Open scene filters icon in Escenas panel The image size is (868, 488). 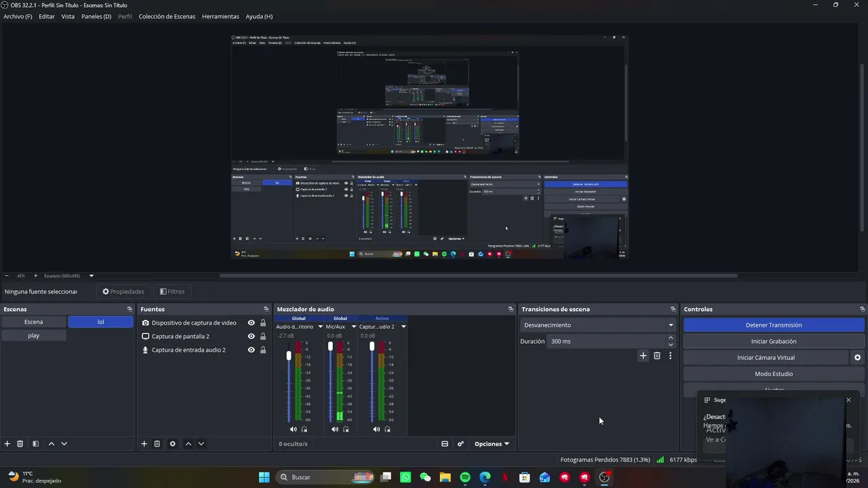coord(35,444)
